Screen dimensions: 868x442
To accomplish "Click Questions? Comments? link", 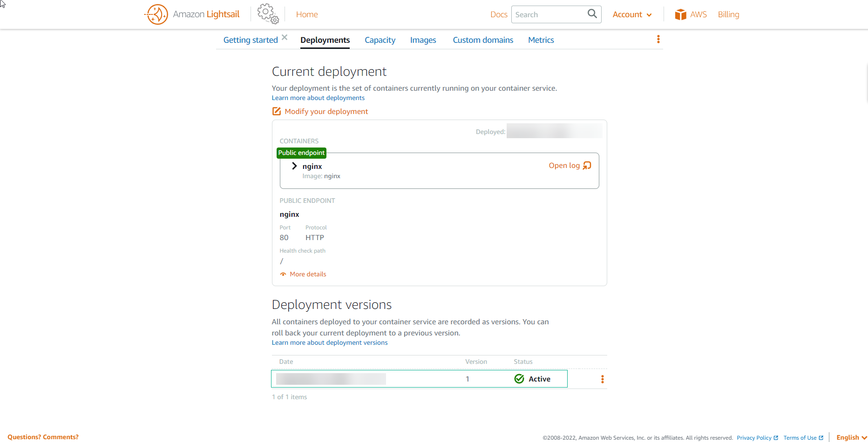I will pyautogui.click(x=43, y=437).
